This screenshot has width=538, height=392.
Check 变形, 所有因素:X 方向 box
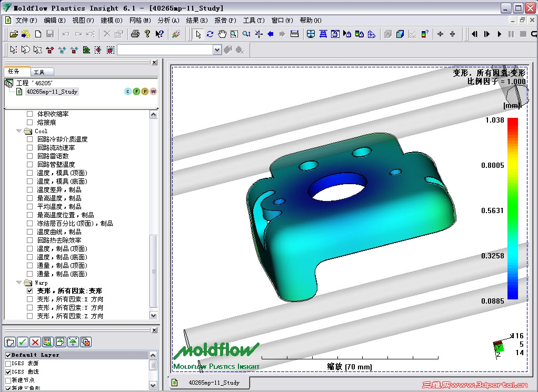(30, 299)
